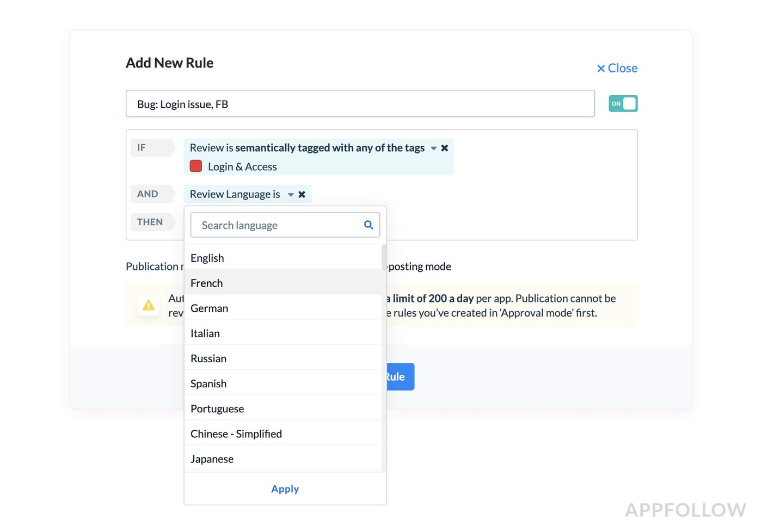This screenshot has height=532, width=762.
Task: Select Chinese - Simplified language
Action: [236, 434]
